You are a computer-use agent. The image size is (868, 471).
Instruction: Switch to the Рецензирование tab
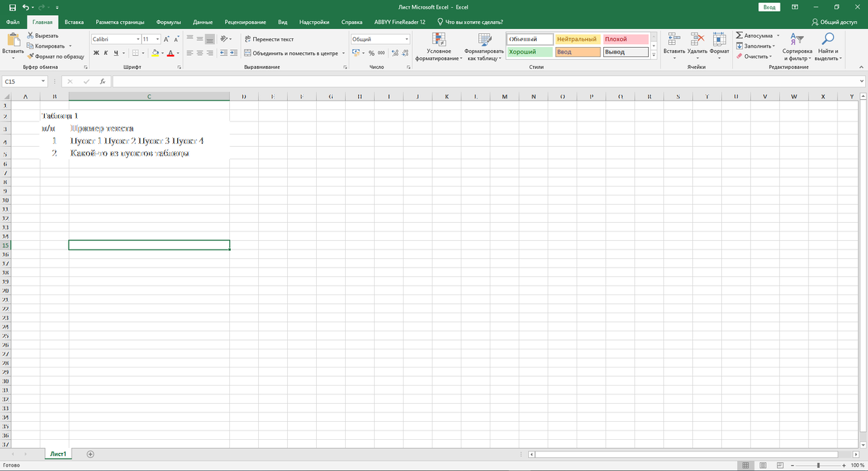coord(245,22)
